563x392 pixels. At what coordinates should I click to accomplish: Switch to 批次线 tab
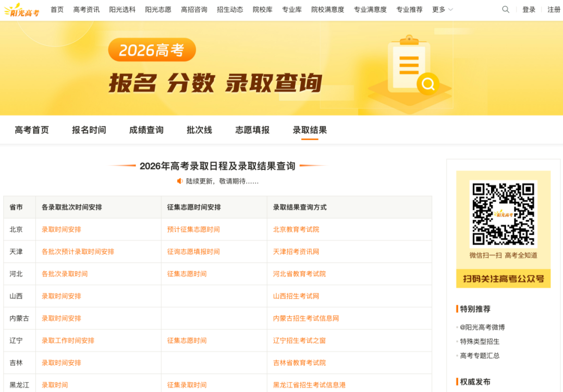click(199, 130)
